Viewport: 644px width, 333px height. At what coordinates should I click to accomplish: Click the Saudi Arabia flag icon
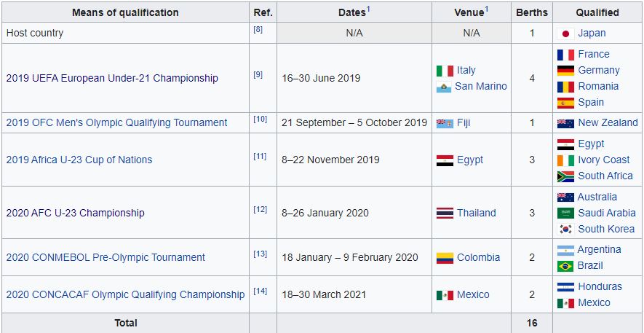click(565, 213)
